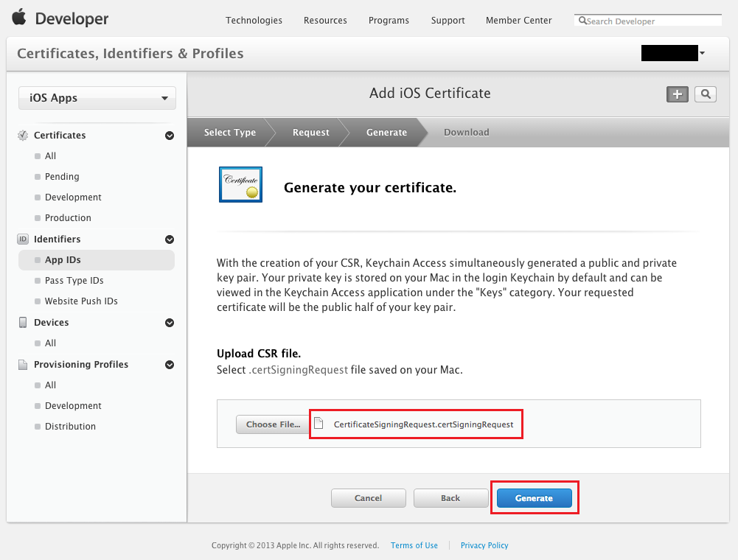Viewport: 738px width, 560px height.
Task: Click the Identifiers sidebar heading
Action: tap(57, 239)
